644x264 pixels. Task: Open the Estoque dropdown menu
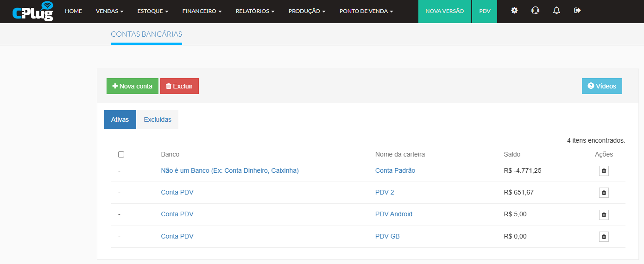(x=153, y=11)
